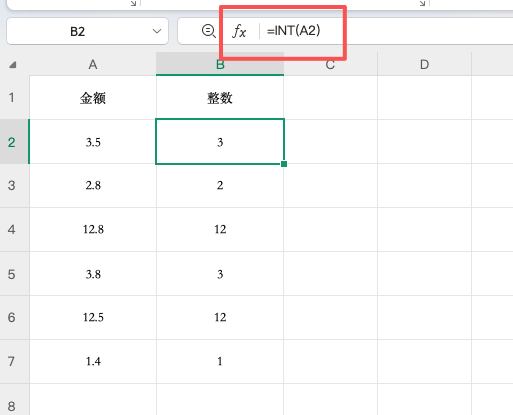513x415 pixels.
Task: Click cell B1 containing 整数
Action: pos(220,98)
